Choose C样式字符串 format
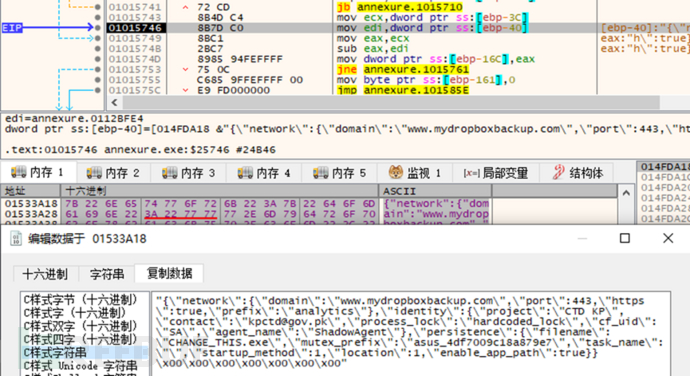The image size is (690, 376). point(55,353)
